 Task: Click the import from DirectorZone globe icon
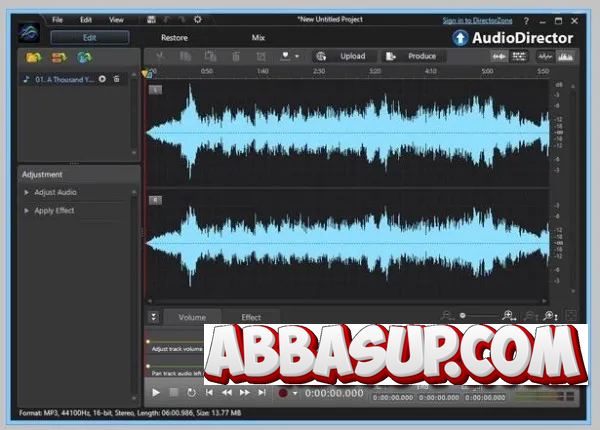click(x=84, y=58)
